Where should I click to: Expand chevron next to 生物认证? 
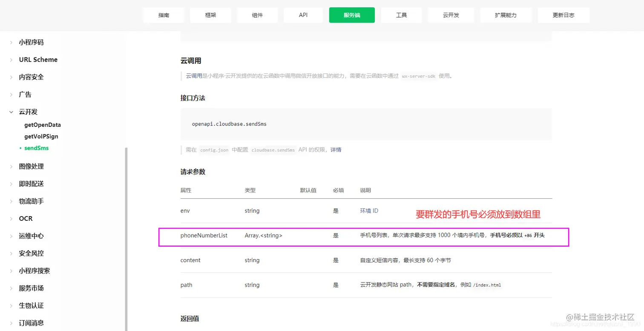[x=11, y=306]
